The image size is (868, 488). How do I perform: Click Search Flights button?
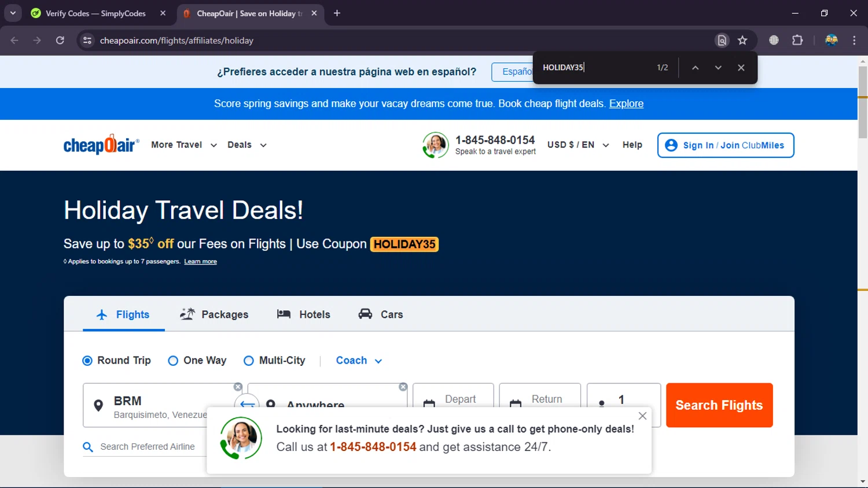point(719,405)
